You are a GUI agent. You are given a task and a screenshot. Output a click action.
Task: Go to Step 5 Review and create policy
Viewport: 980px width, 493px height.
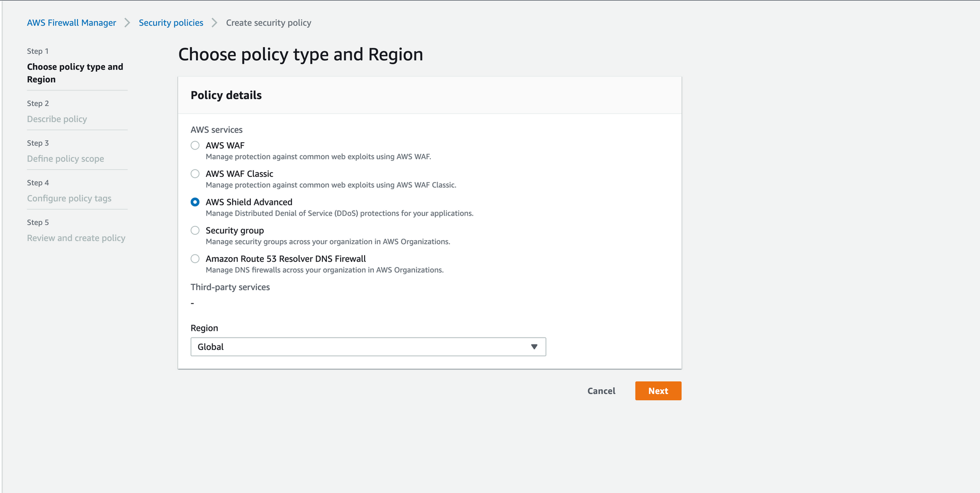76,238
